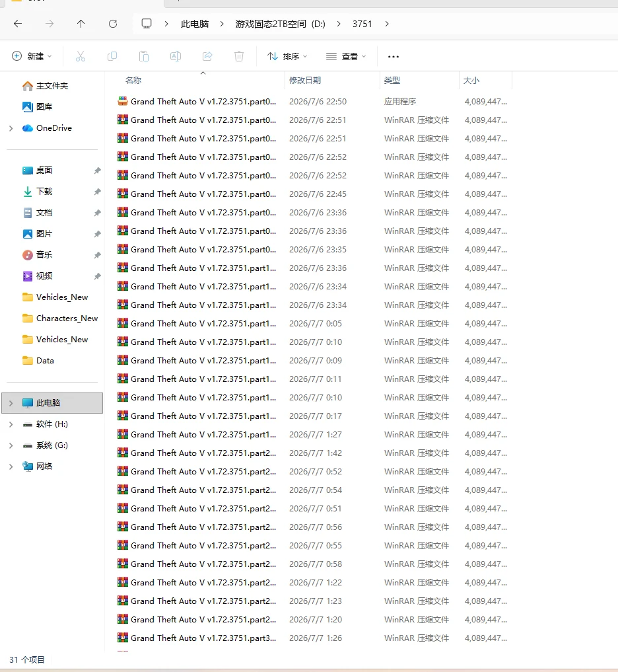
Task: Open the three-dots more options menu
Action: 393,56
